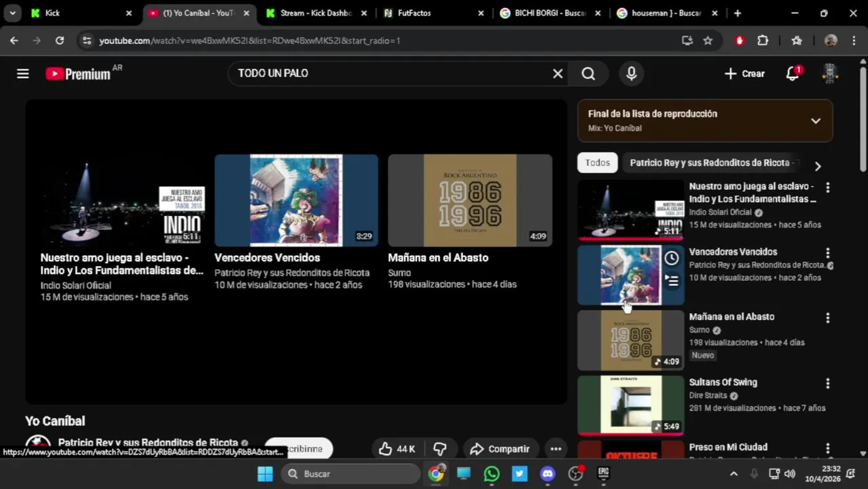Dislike the video with thumbs down
Viewport: 868px width, 489px height.
tap(440, 449)
